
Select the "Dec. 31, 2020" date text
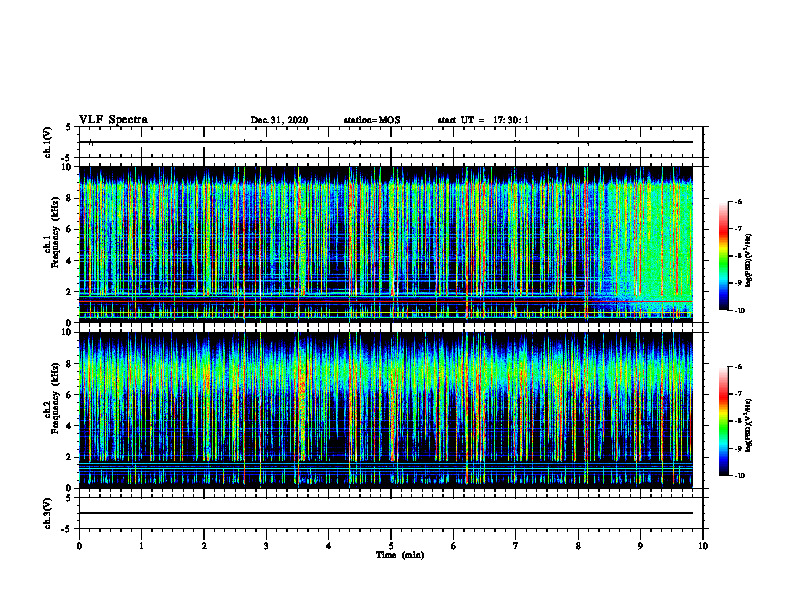click(279, 120)
